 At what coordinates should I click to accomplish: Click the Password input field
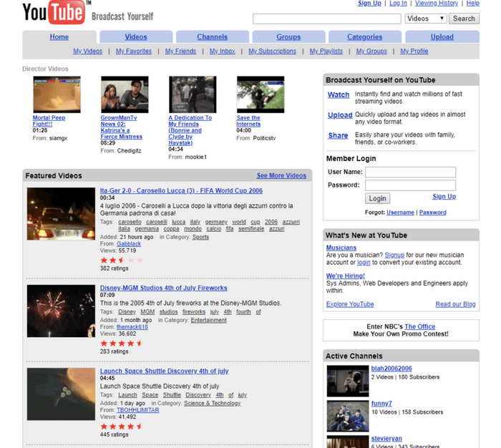click(x=410, y=185)
